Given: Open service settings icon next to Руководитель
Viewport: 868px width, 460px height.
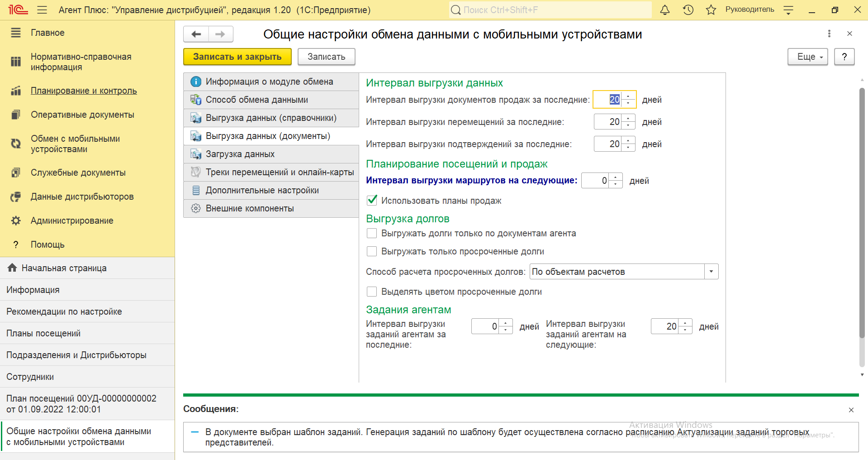Looking at the screenshot, I should (788, 10).
